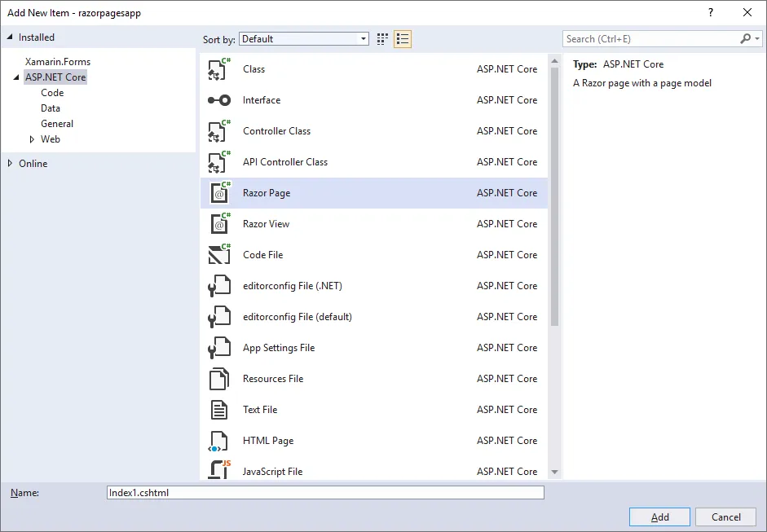Select the Web category label
The width and height of the screenshot is (767, 532).
(x=51, y=139)
